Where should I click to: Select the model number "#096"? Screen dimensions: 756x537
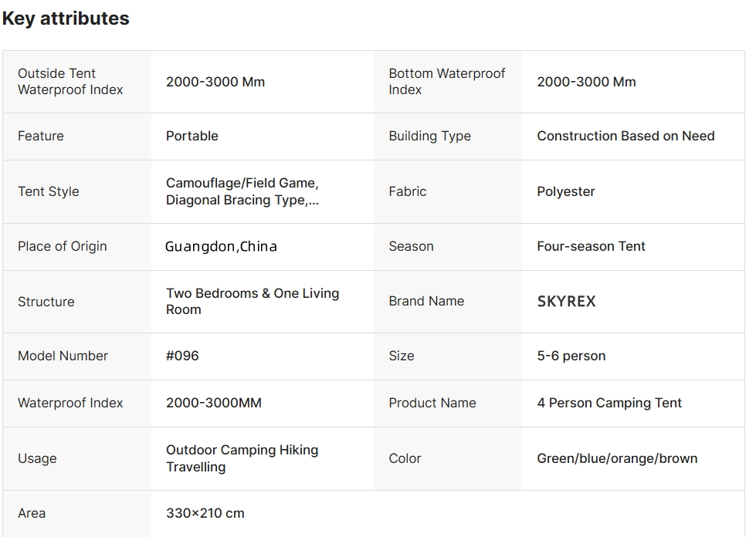(182, 356)
